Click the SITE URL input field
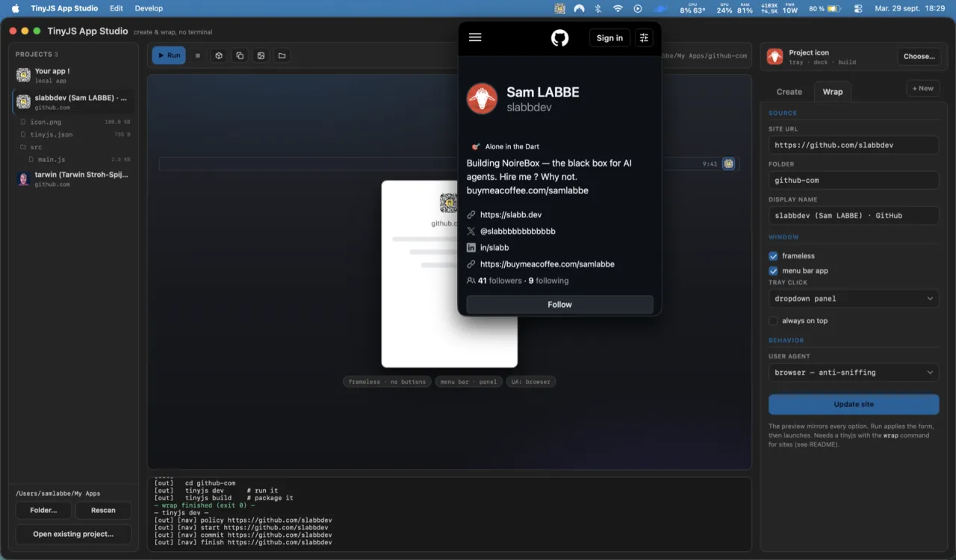The image size is (956, 560). coord(854,145)
